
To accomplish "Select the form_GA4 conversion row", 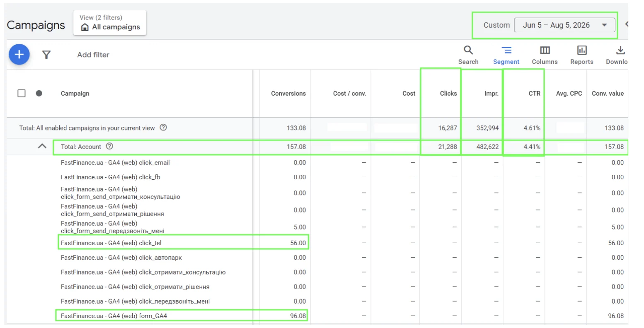I will click(317, 316).
